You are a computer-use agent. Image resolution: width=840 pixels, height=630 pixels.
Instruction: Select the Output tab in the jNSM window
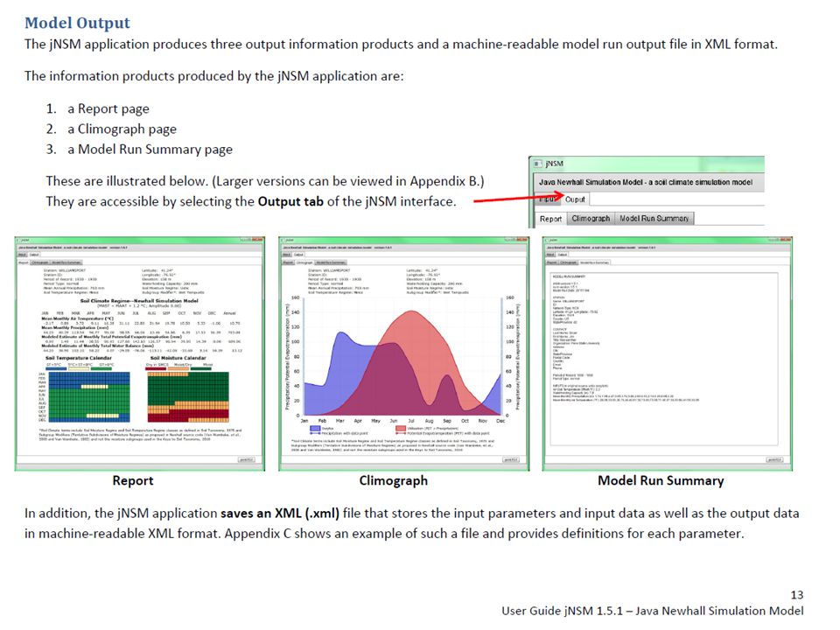point(575,199)
